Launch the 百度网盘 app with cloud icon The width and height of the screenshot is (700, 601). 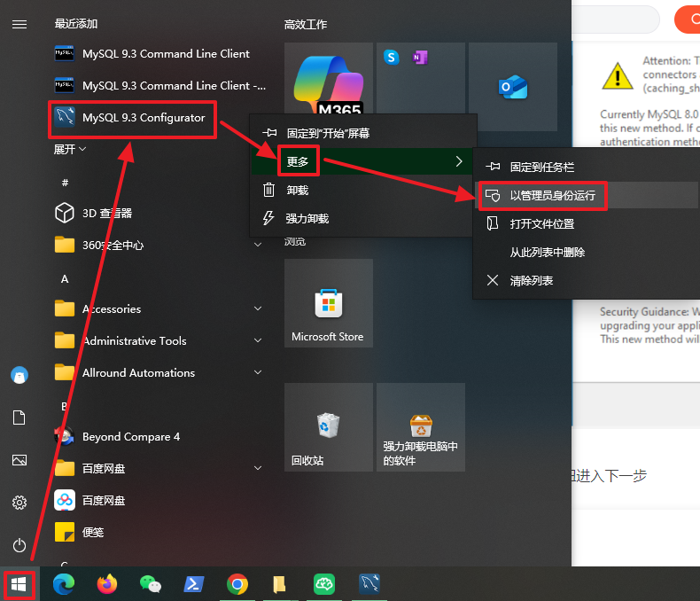coord(89,500)
